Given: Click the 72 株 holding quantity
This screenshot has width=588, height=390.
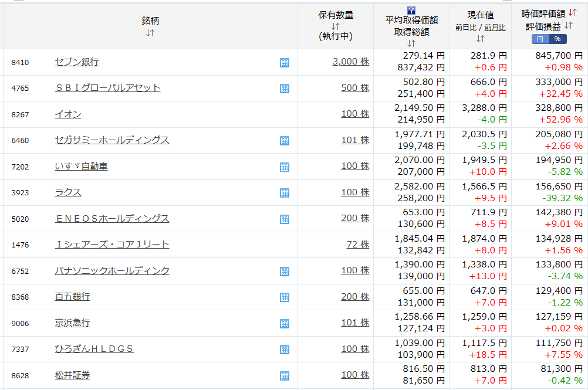Looking at the screenshot, I should [358, 245].
